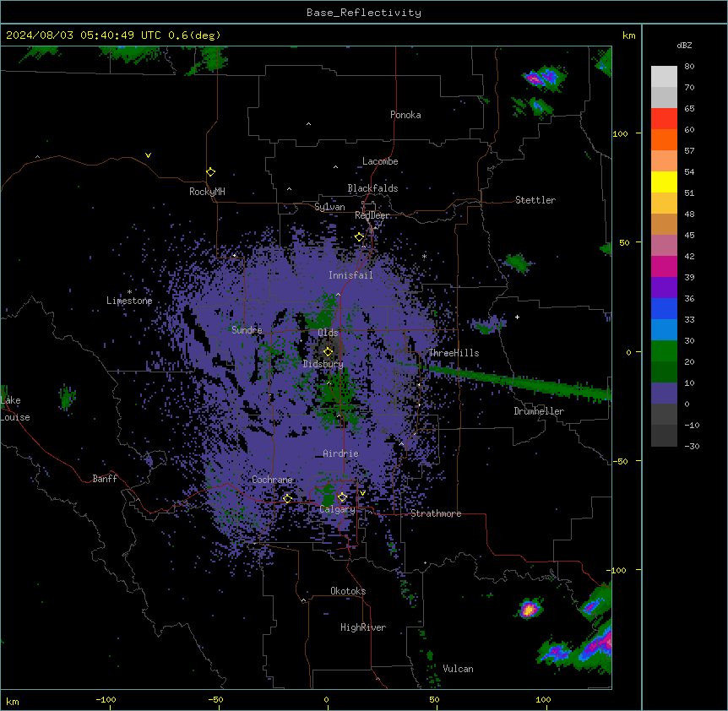
Task: Click the ThreeHills city label
Action: pos(454,353)
